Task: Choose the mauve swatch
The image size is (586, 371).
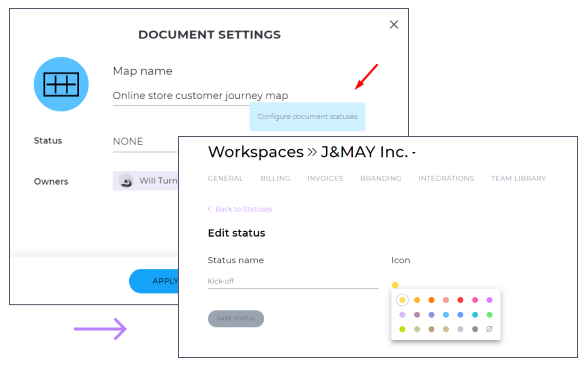Action: click(417, 315)
